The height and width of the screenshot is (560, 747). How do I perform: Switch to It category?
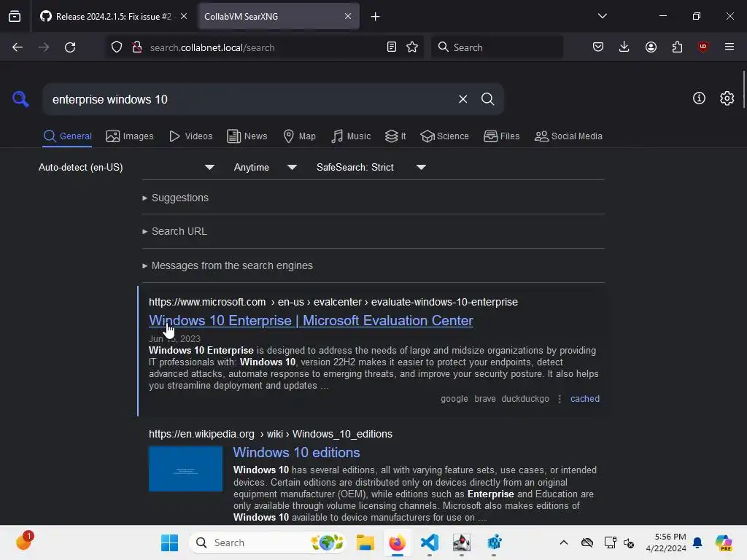coord(395,136)
